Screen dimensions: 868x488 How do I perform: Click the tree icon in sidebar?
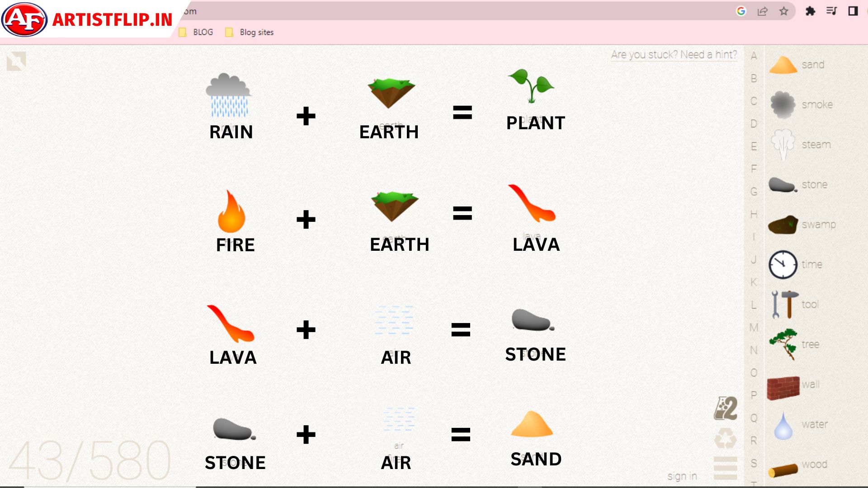(x=783, y=343)
